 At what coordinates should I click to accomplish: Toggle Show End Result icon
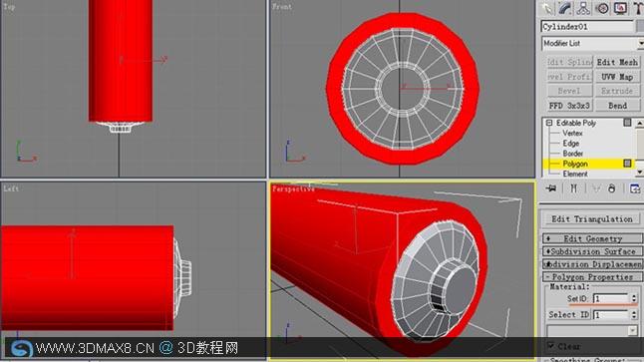574,188
